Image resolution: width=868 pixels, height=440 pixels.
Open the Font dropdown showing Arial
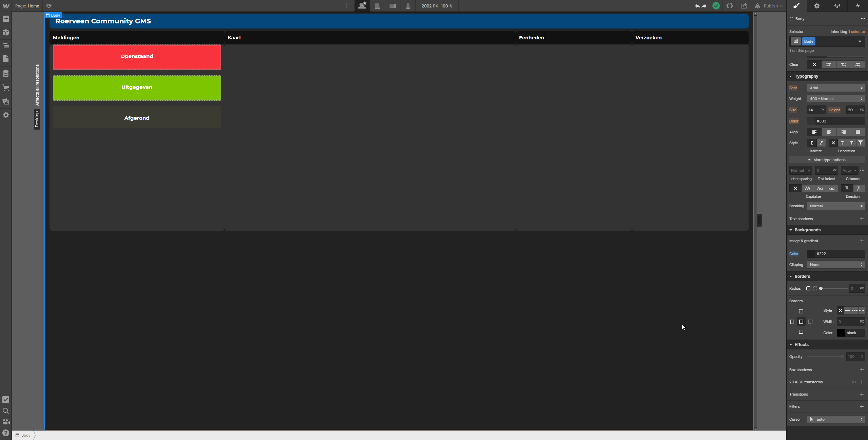pos(836,88)
